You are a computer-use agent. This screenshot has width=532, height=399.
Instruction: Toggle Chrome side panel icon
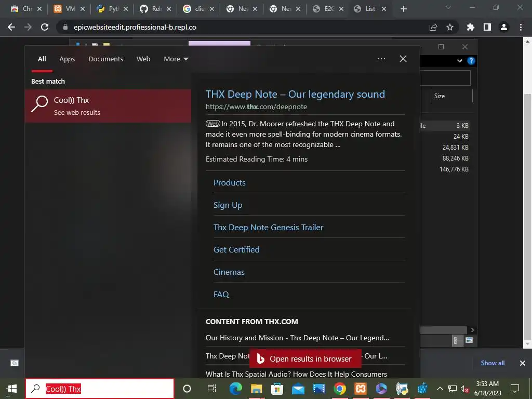click(x=487, y=27)
